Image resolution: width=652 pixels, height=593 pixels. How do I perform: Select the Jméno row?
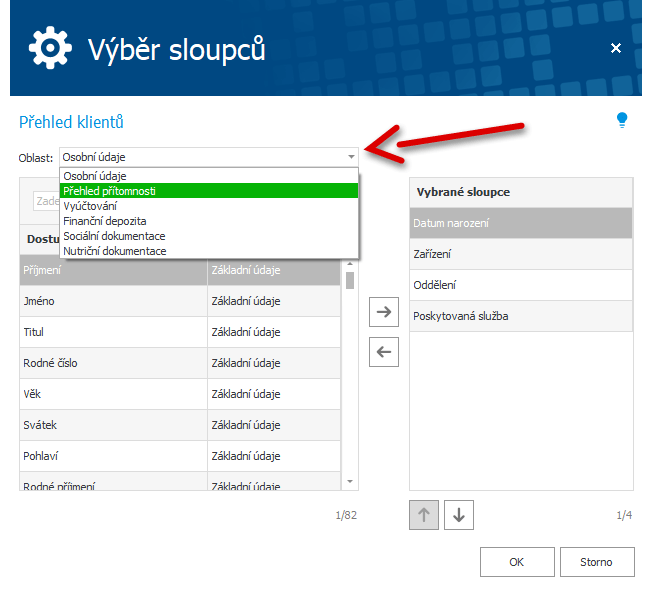pos(180,301)
